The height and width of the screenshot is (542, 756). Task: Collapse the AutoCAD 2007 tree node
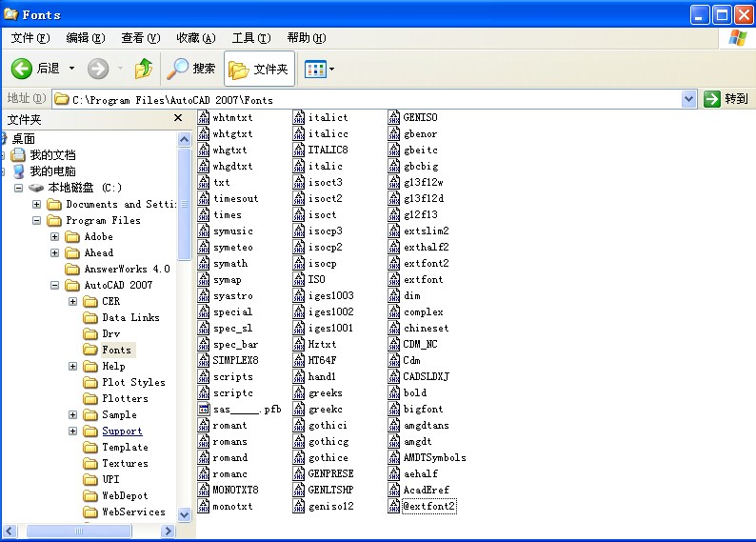[x=54, y=286]
